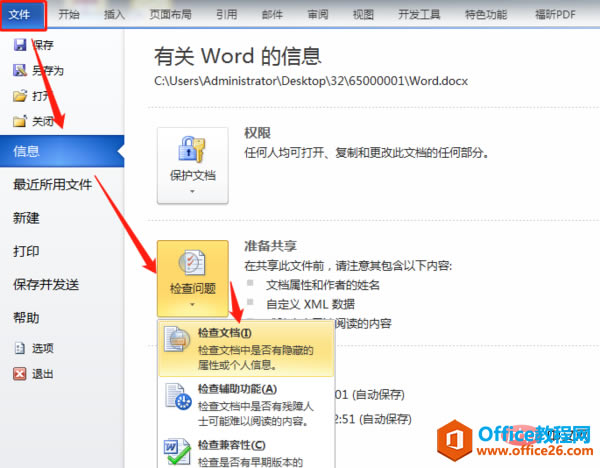Choose 检查文档(I) from the dropdown

246,349
